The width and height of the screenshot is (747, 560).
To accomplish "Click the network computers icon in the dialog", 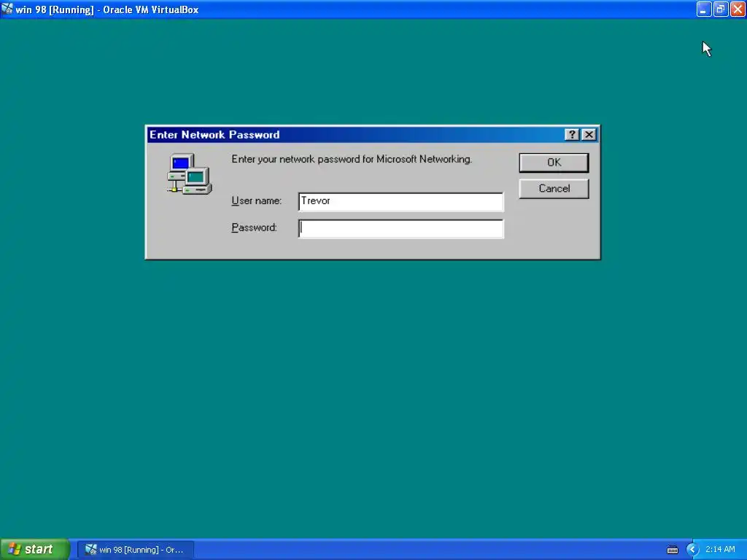I will [189, 174].
